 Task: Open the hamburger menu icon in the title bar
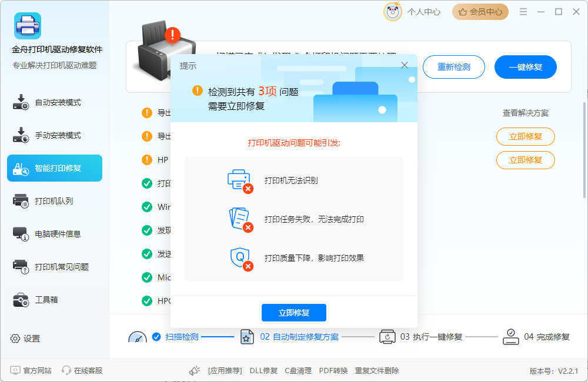[x=523, y=12]
